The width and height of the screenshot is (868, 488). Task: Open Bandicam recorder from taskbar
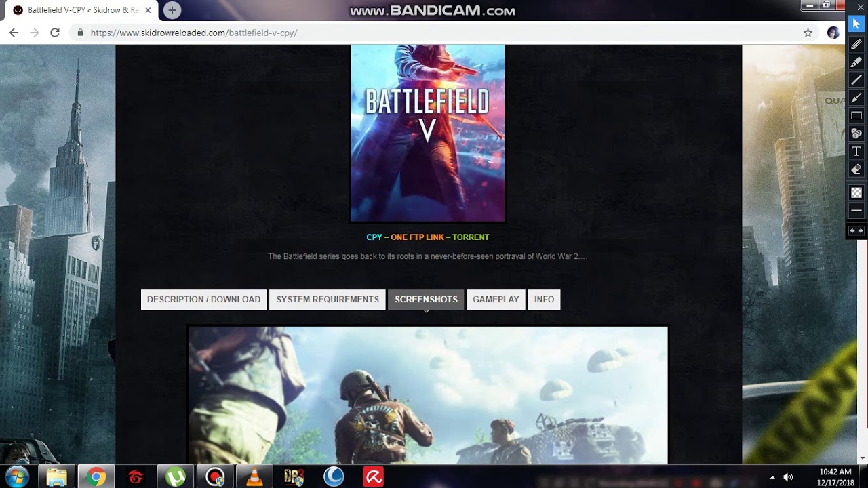[x=215, y=476]
